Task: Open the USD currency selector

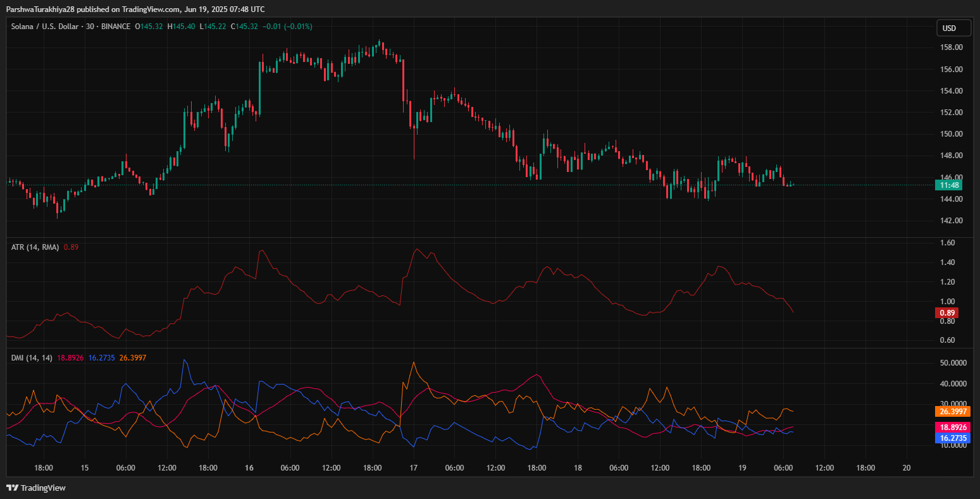Action: click(x=954, y=28)
